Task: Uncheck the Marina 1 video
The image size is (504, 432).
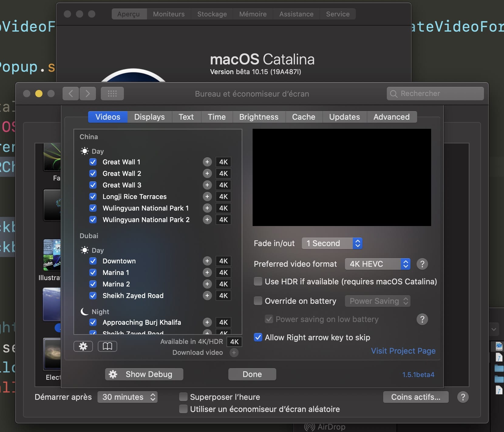Action: point(93,273)
